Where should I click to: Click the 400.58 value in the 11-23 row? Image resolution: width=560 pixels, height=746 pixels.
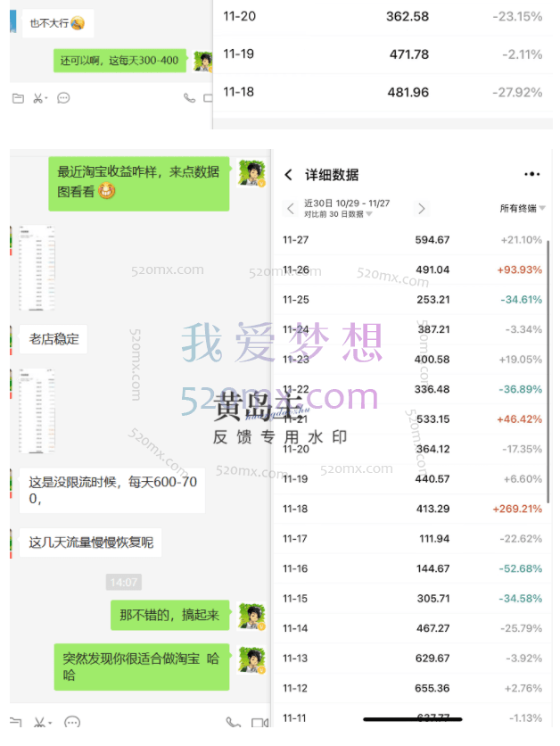[432, 360]
